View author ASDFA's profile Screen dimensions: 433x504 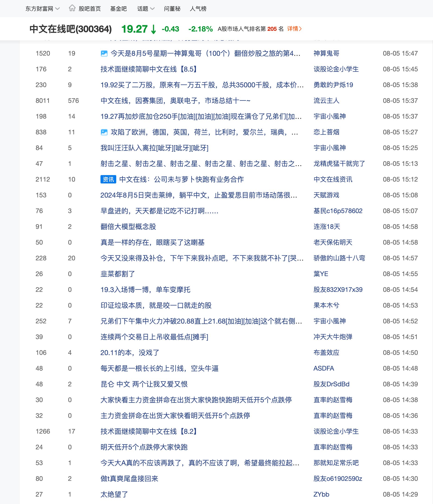click(324, 369)
